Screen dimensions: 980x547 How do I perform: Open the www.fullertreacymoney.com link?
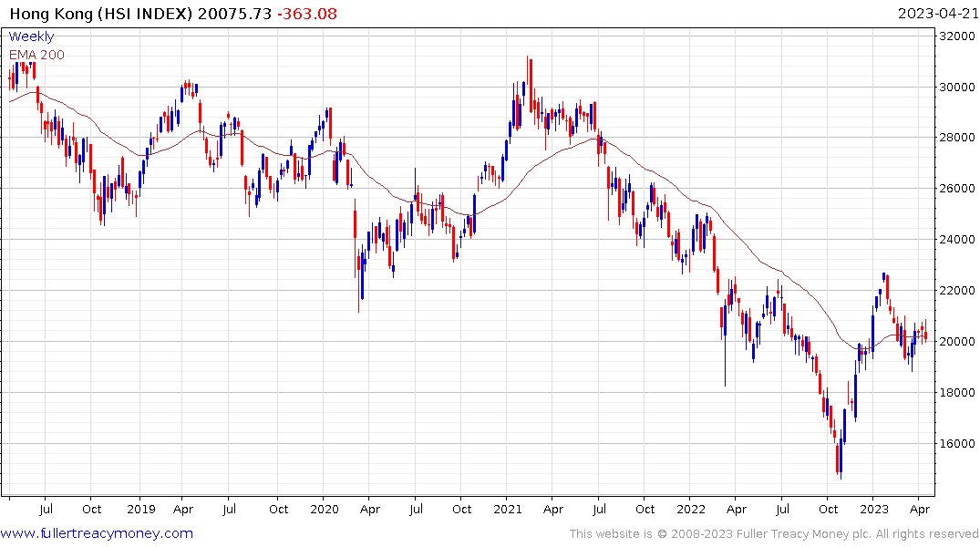click(x=97, y=533)
